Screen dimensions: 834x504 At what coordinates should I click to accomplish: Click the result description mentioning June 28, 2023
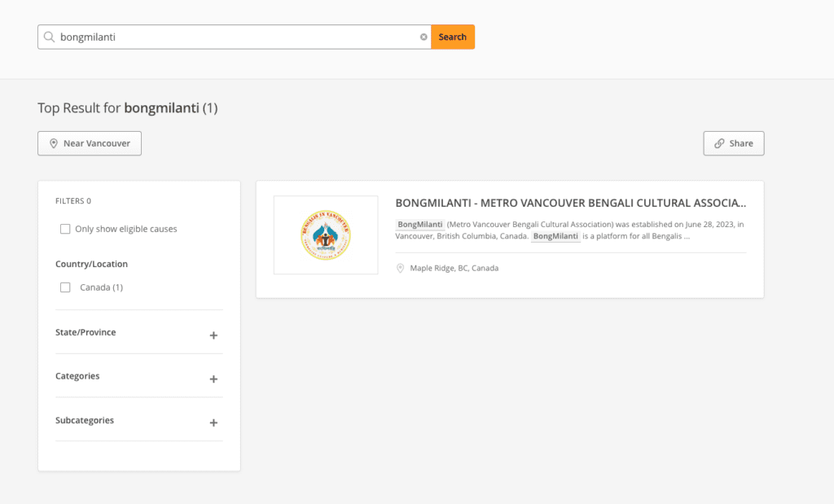(569, 230)
